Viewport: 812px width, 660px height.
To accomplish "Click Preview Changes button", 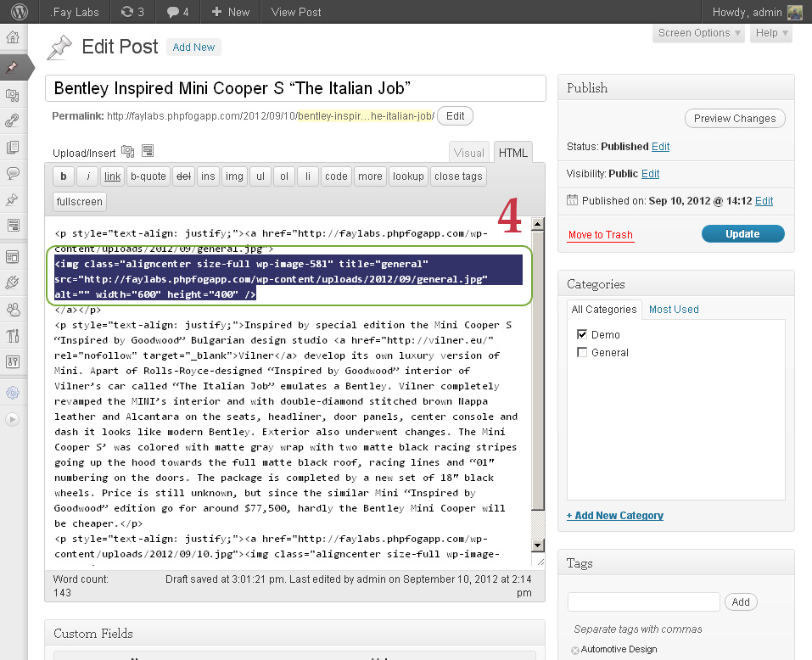I will (x=735, y=119).
